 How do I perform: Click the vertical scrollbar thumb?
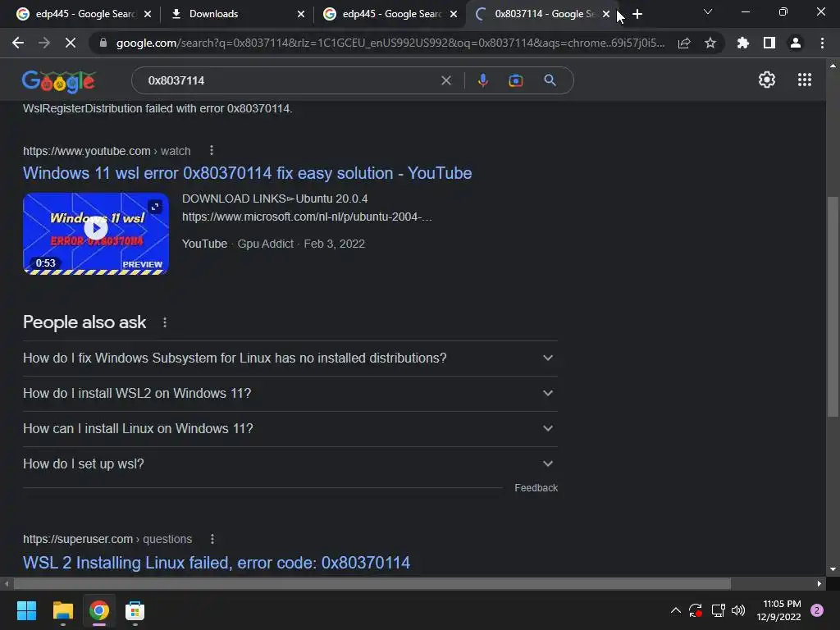point(833,307)
